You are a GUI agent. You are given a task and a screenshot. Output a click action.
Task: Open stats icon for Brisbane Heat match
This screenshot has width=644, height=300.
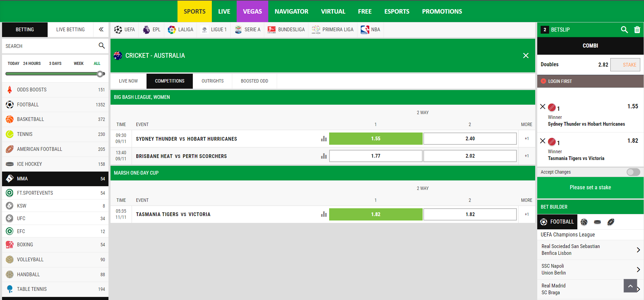324,156
